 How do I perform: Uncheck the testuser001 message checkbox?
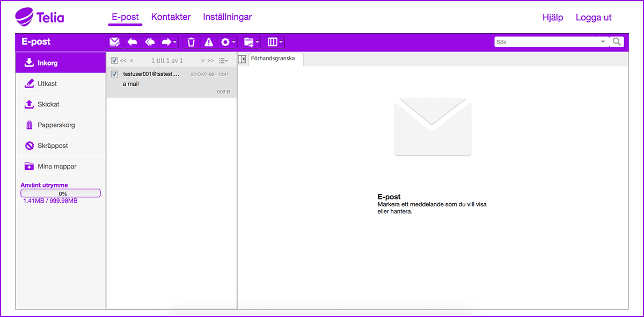click(x=114, y=74)
